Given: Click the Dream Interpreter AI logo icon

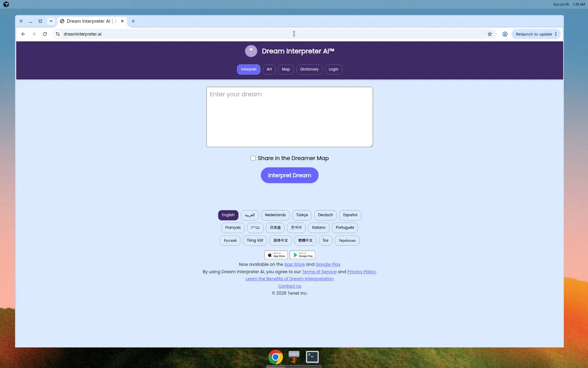Looking at the screenshot, I should point(251,51).
